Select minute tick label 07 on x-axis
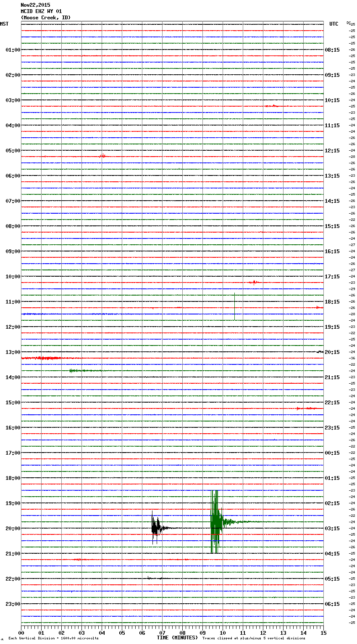357x644 pixels. pos(162,633)
